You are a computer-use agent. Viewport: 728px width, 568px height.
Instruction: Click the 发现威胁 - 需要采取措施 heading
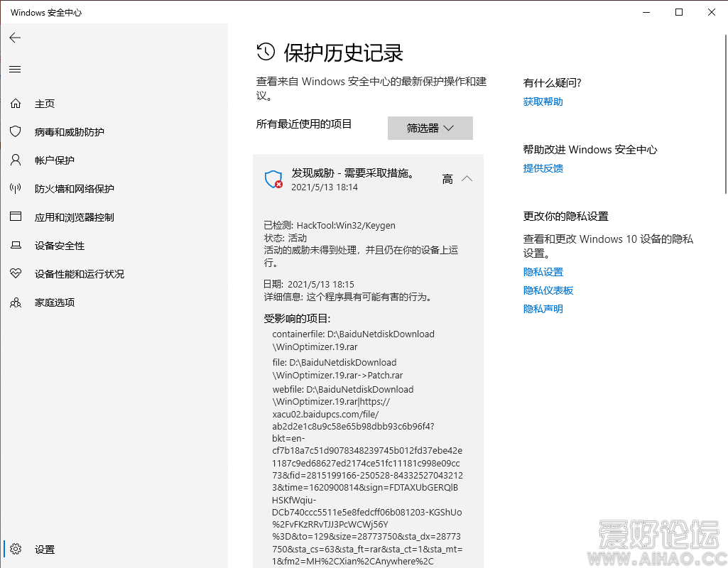[353, 173]
